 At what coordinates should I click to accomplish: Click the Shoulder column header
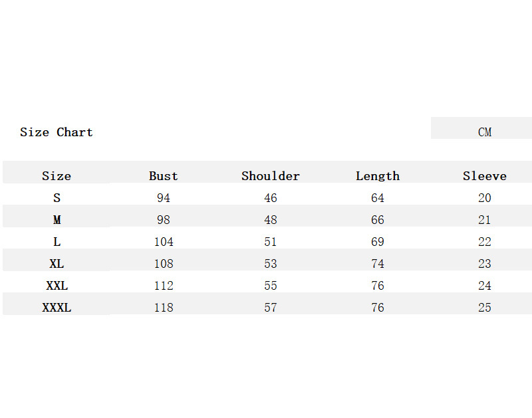(271, 176)
